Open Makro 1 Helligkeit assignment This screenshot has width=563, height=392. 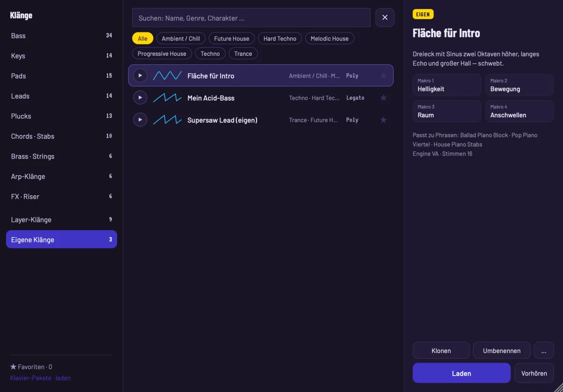(x=447, y=85)
